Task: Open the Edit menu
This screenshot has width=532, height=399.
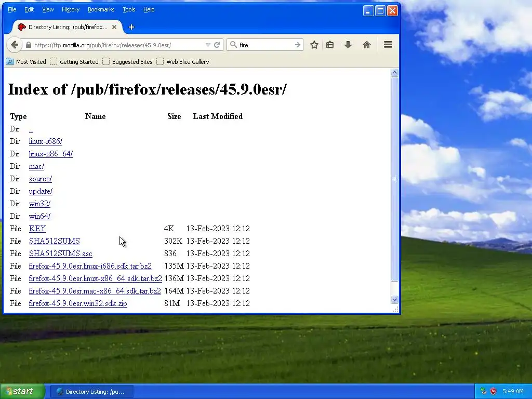Action: (x=29, y=9)
